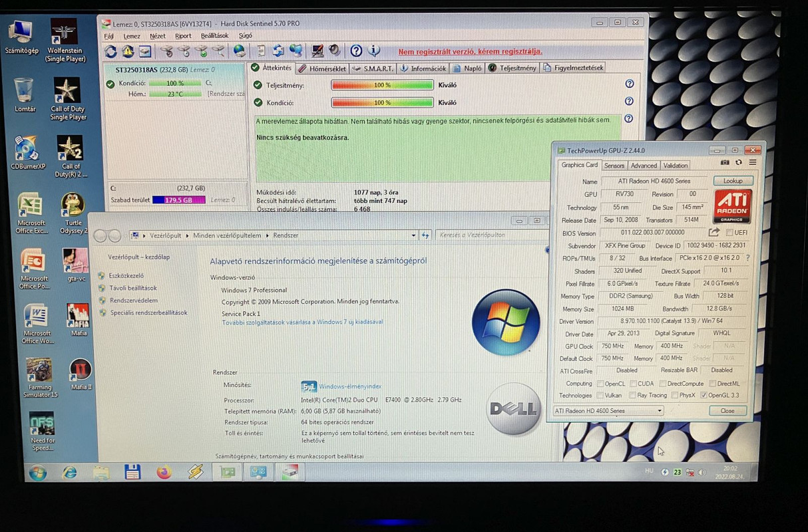Image resolution: width=808 pixels, height=532 pixels.
Task: Click the help icon beside Teljesítmény bar
Action: (x=629, y=84)
